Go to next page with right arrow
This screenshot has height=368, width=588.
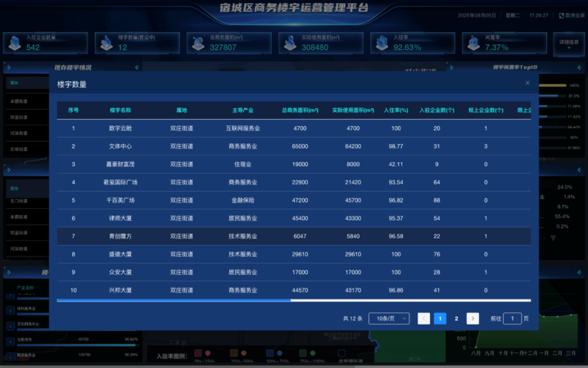point(473,318)
